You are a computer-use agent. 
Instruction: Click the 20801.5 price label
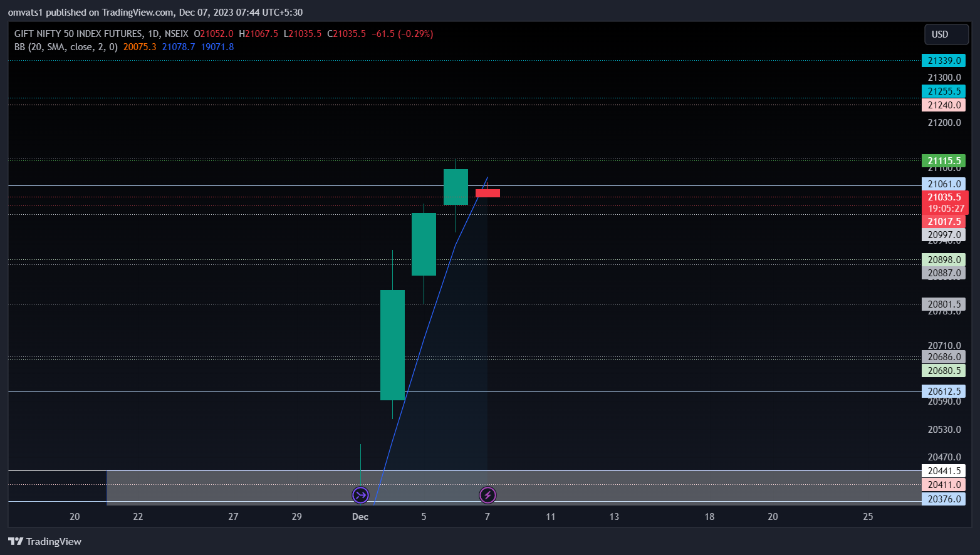tap(944, 304)
